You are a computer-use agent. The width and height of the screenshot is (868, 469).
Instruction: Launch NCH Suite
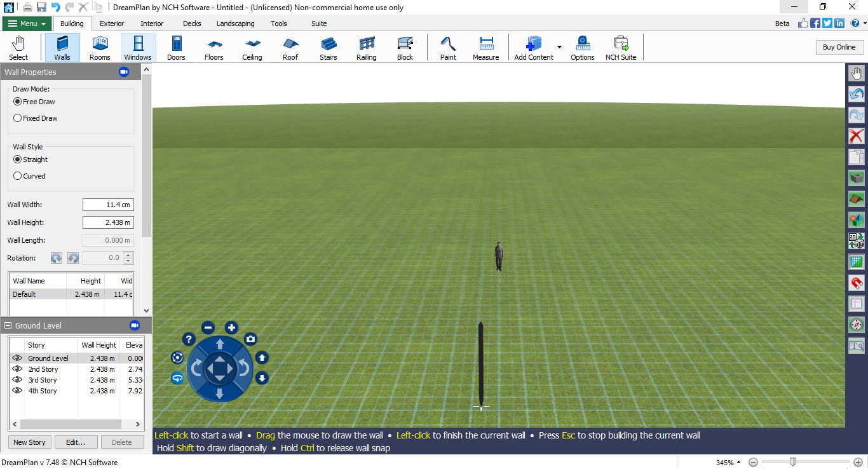pyautogui.click(x=621, y=48)
